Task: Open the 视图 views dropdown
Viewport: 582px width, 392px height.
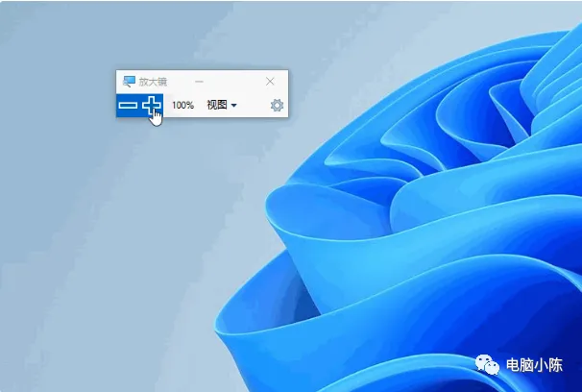Action: click(x=222, y=105)
